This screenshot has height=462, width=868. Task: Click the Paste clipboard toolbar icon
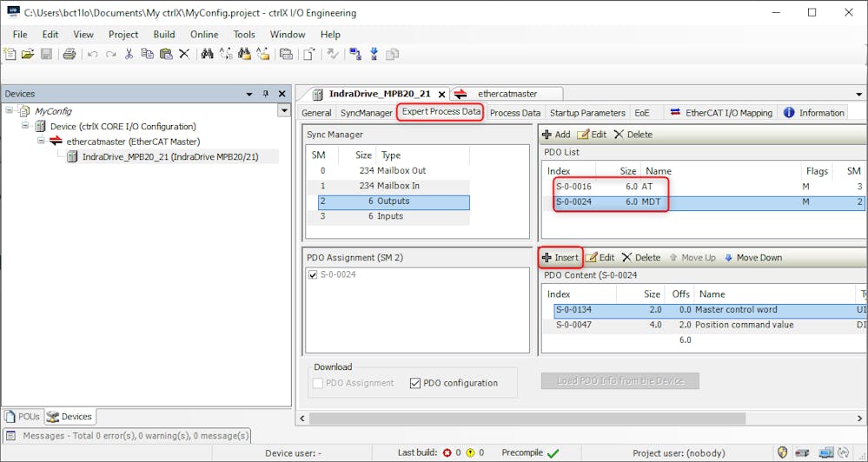[x=165, y=54]
